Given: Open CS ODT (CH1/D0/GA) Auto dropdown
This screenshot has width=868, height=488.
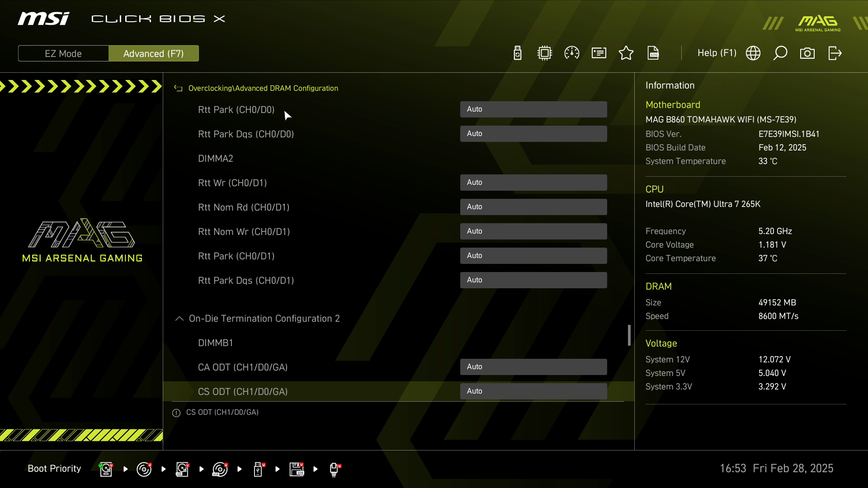Looking at the screenshot, I should tap(533, 391).
